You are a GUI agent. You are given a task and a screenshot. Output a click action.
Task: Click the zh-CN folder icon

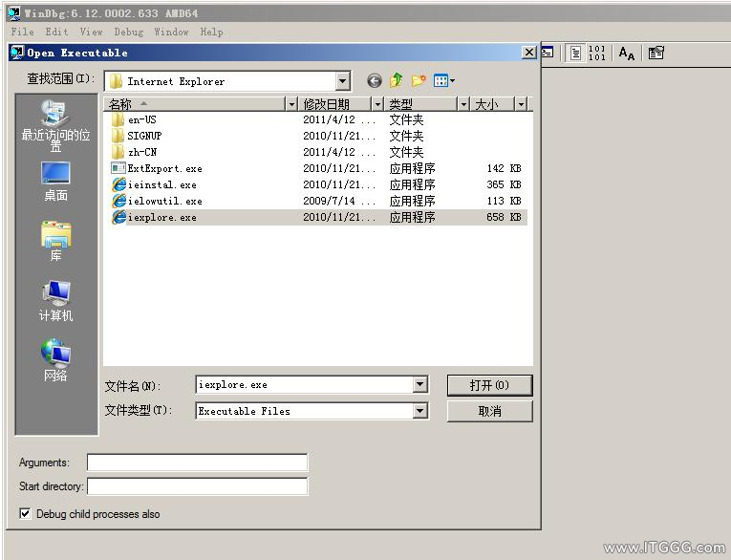tap(118, 152)
